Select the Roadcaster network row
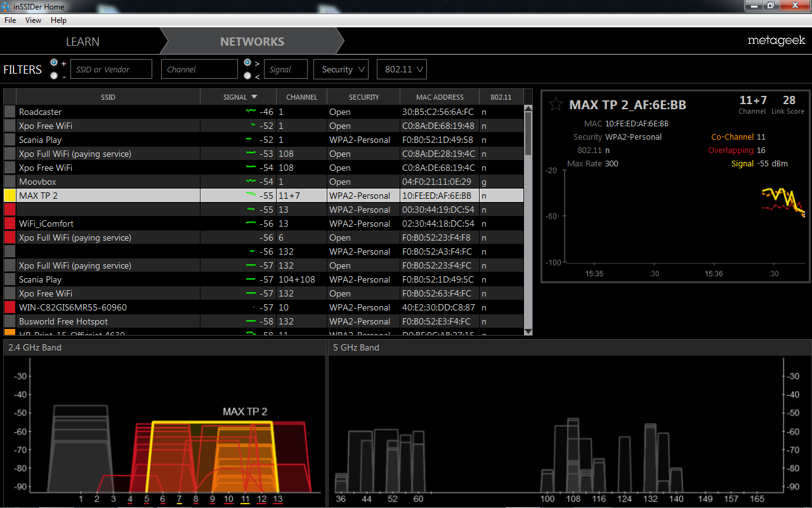The height and width of the screenshot is (508, 812). [264, 112]
